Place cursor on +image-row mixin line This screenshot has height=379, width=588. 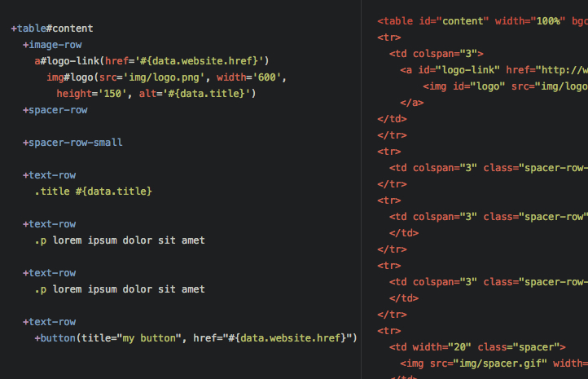tap(52, 45)
